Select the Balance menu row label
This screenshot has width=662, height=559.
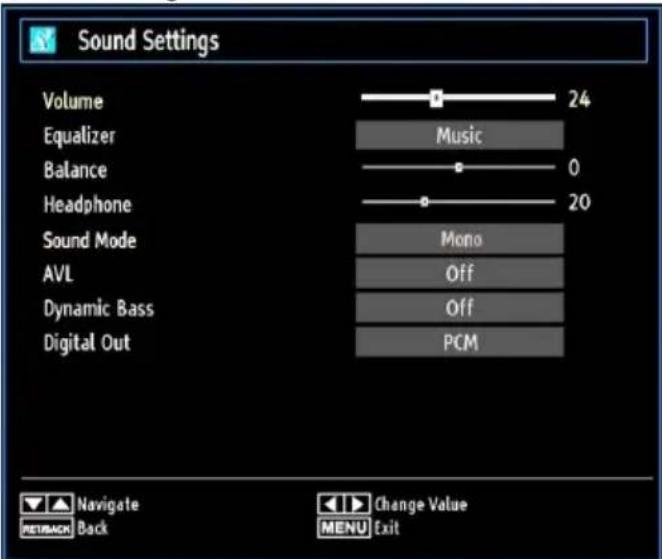[x=75, y=170]
